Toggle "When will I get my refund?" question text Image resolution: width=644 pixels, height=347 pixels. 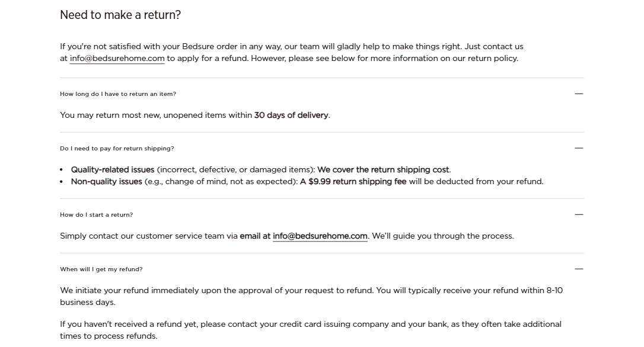(101, 269)
